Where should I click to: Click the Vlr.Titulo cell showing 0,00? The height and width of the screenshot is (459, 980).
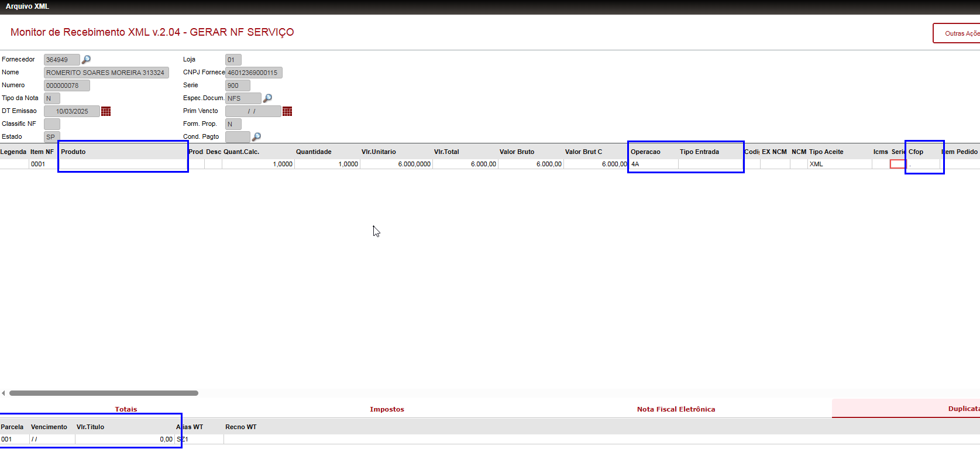tap(125, 439)
